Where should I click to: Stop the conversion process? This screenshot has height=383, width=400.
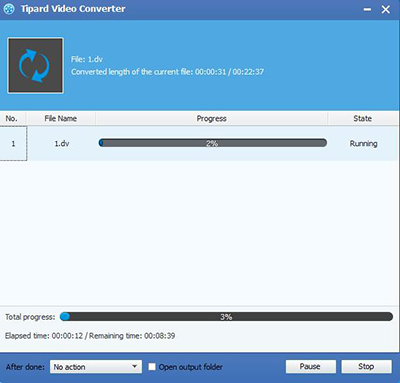pyautogui.click(x=366, y=366)
